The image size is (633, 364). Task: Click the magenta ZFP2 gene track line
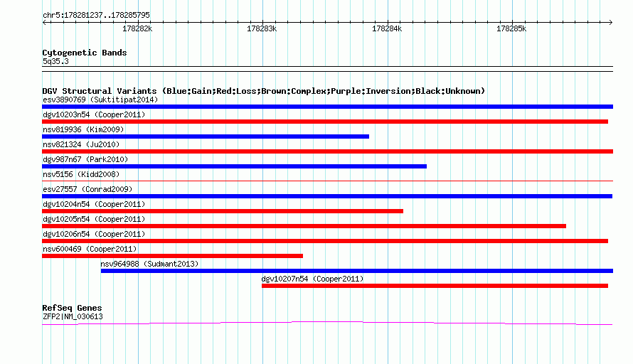point(327,323)
